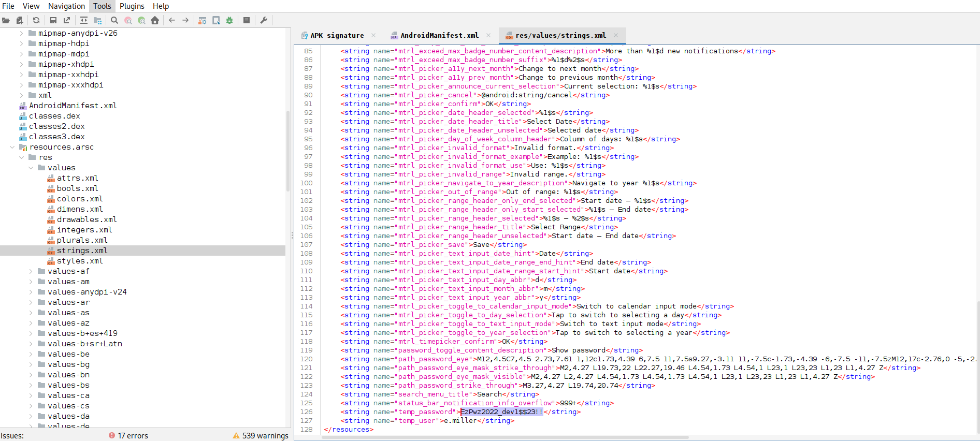The height and width of the screenshot is (441, 980).
Task: Collapse the values folder
Action: click(x=31, y=168)
